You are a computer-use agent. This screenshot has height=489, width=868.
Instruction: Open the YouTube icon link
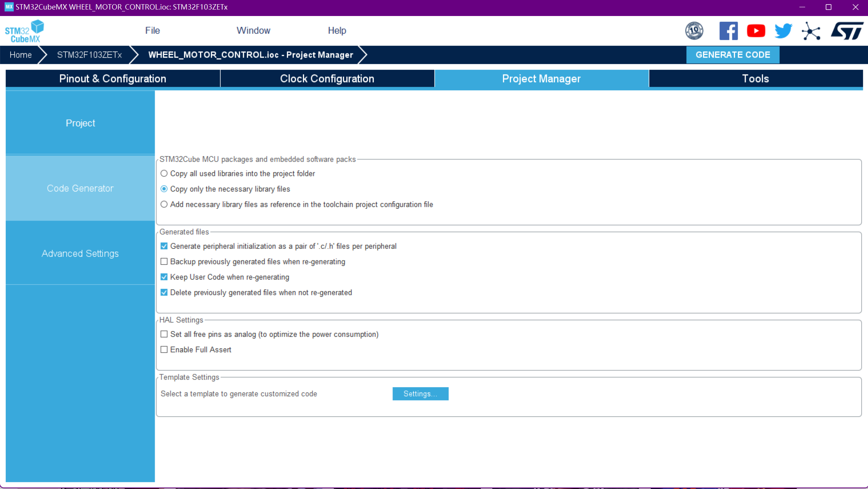coord(756,31)
